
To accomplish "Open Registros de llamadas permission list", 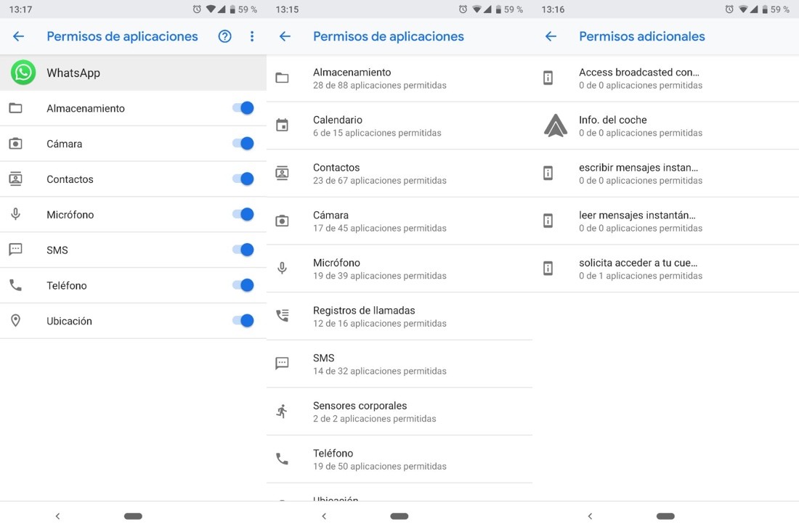I will [399, 316].
